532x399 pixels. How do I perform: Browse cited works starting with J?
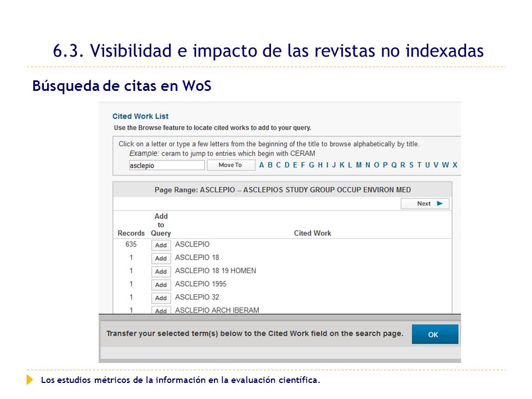pos(334,165)
